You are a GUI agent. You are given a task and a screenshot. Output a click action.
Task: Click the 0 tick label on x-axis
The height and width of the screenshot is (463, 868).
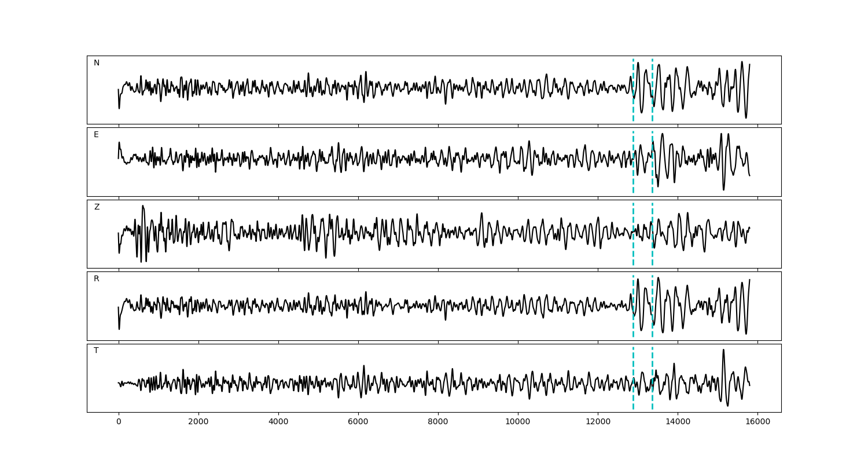tap(119, 422)
